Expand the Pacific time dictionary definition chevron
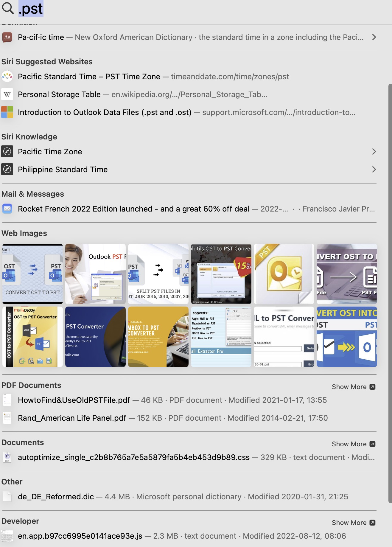Screen dimensions: 392x547 (374, 37)
